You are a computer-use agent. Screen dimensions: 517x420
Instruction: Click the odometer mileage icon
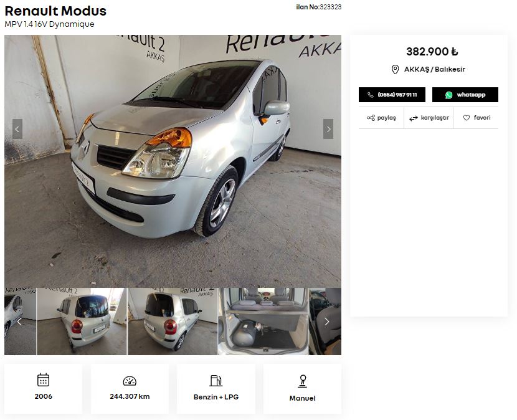(130, 381)
